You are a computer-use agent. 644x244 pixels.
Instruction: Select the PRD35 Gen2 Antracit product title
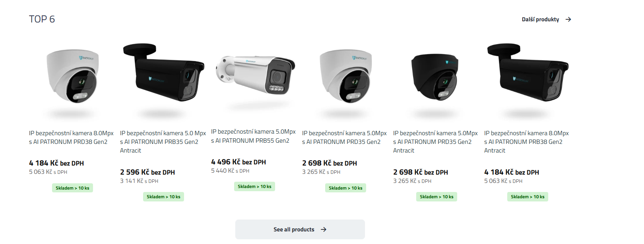click(x=435, y=142)
